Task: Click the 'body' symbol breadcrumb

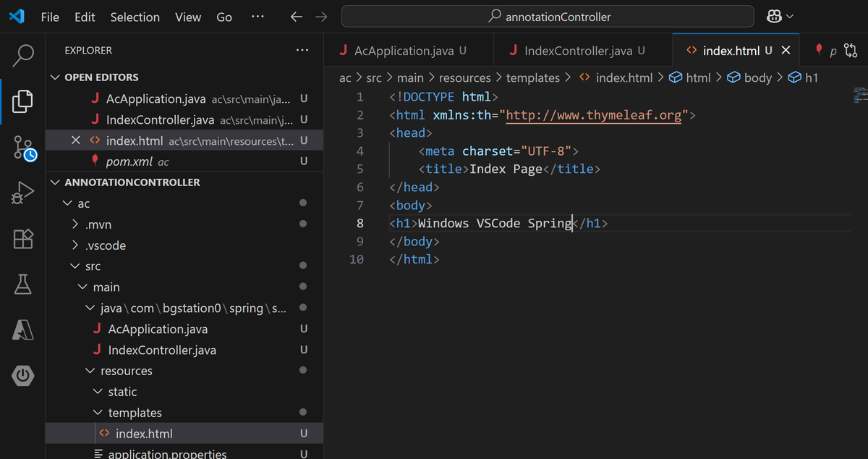Action: click(x=750, y=77)
